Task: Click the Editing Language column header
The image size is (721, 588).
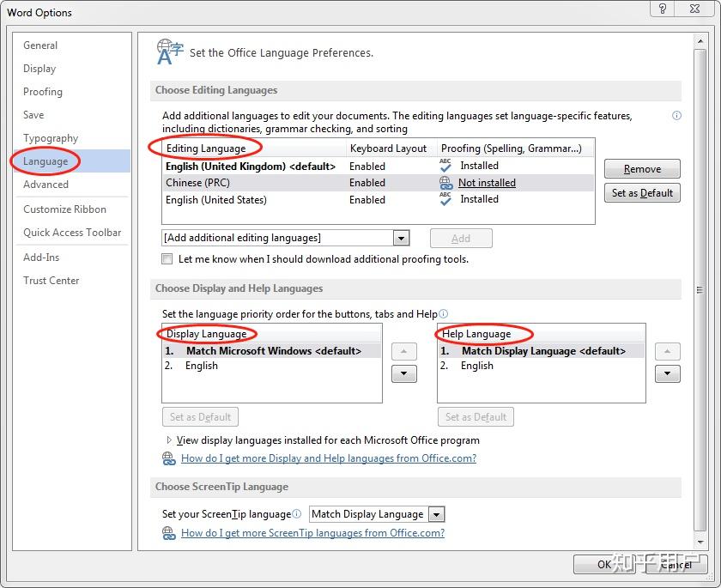Action: tap(254, 148)
